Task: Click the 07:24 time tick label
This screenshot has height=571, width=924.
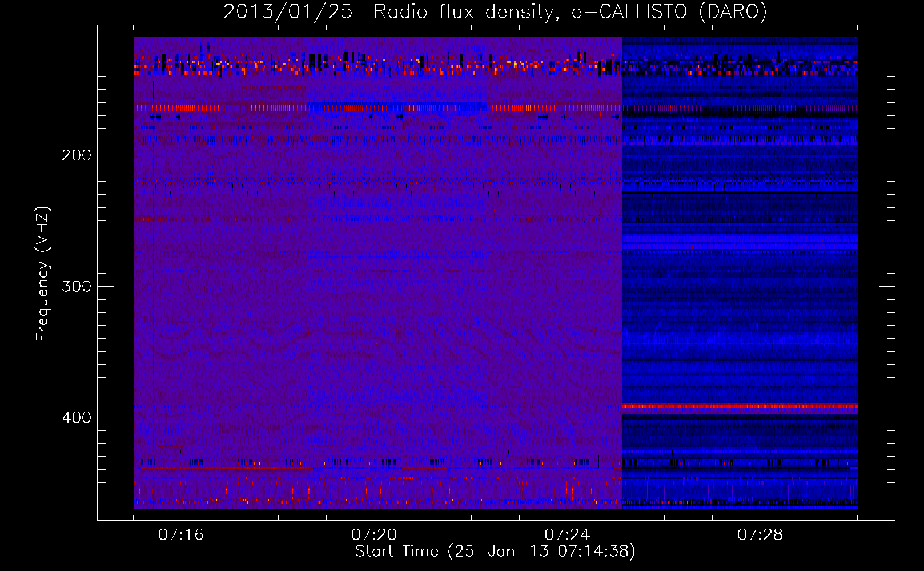Action: [x=567, y=535]
